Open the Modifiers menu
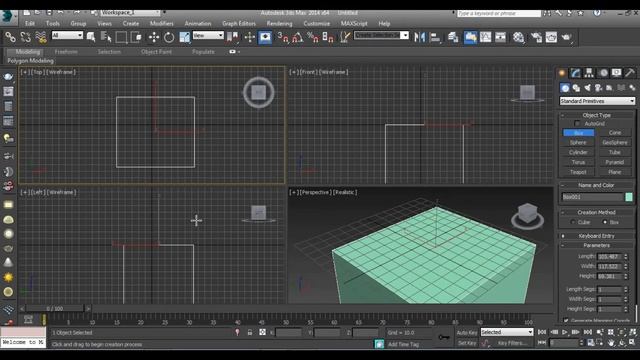 pos(162,24)
